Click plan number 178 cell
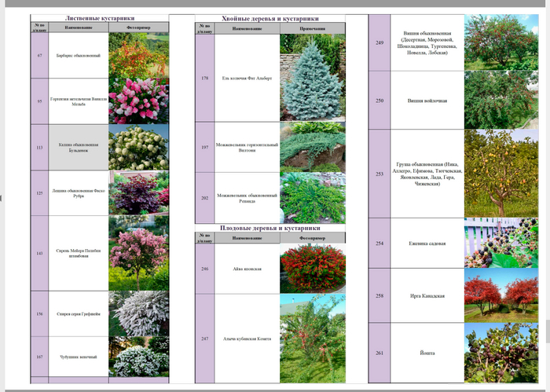The height and width of the screenshot is (392, 550). coord(205,79)
